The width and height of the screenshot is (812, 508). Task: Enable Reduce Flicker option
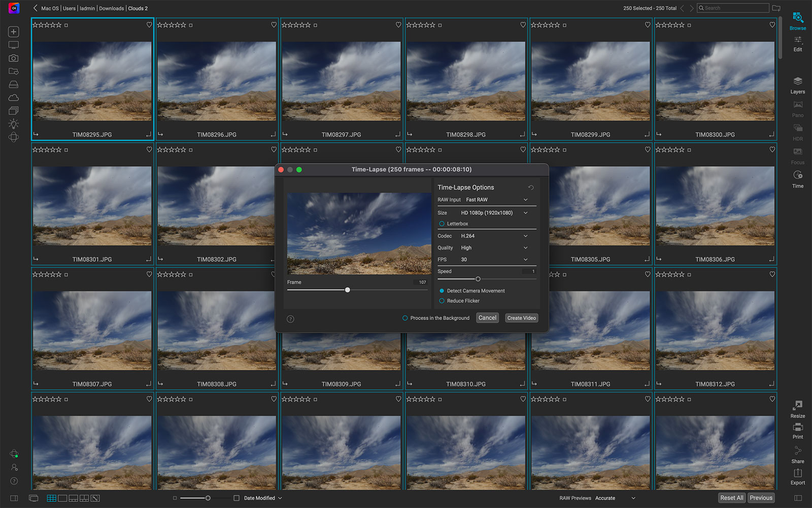point(442,301)
